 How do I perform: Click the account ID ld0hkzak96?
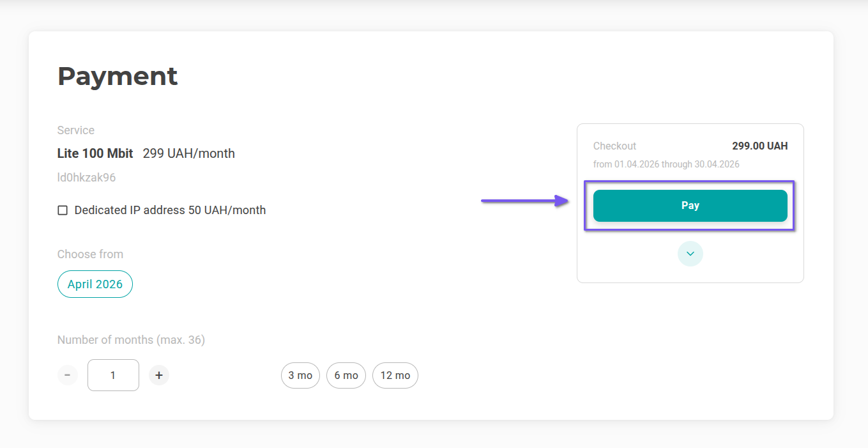86,178
